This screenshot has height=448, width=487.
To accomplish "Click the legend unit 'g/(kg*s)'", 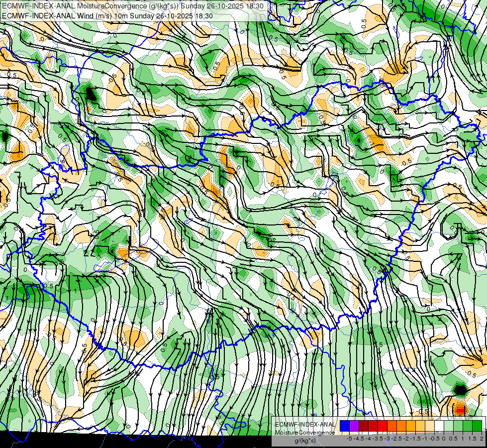I will click(305, 441).
